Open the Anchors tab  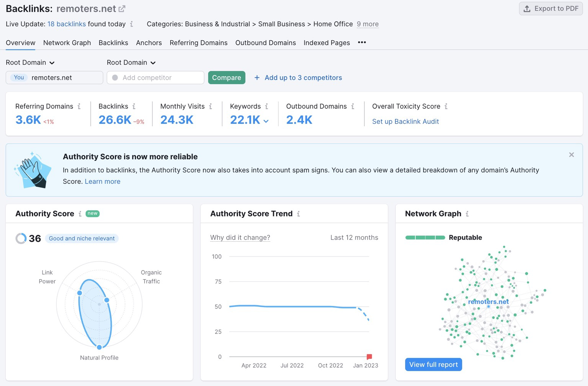click(x=149, y=43)
